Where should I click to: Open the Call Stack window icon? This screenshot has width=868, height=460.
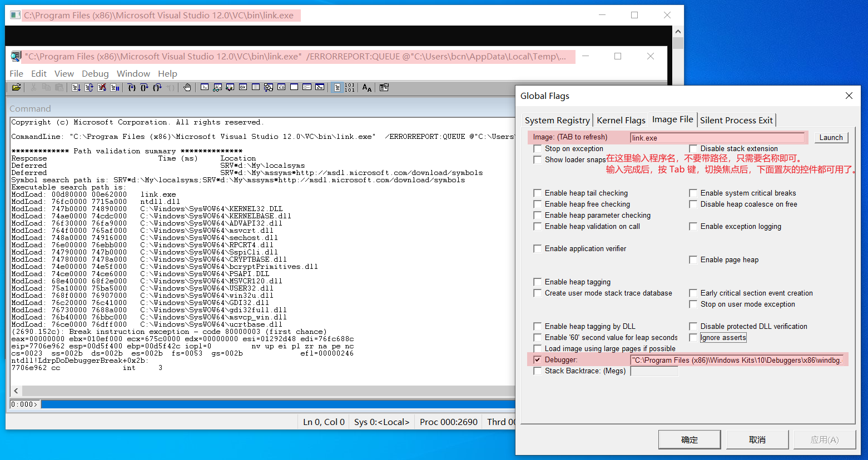[269, 87]
